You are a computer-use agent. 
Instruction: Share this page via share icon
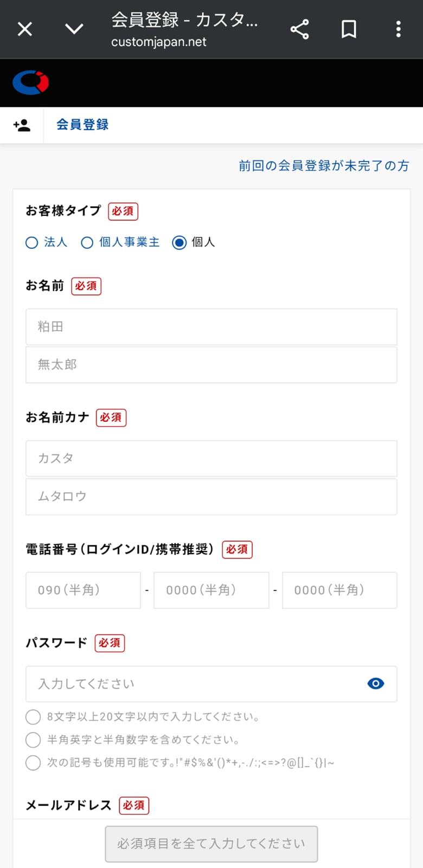(x=299, y=29)
